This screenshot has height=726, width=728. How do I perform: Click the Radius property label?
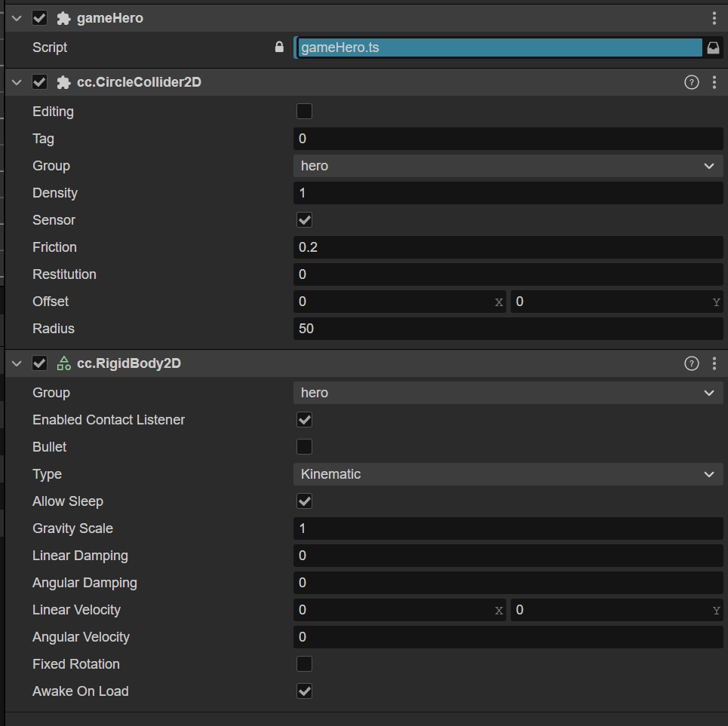tap(54, 329)
